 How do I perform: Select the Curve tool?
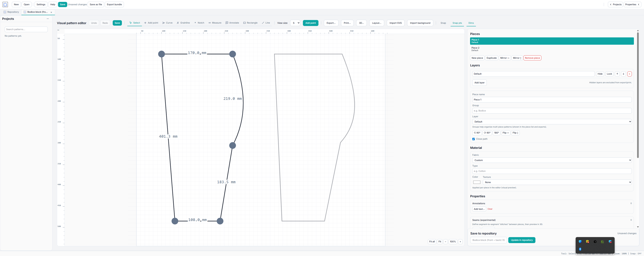pos(167,23)
